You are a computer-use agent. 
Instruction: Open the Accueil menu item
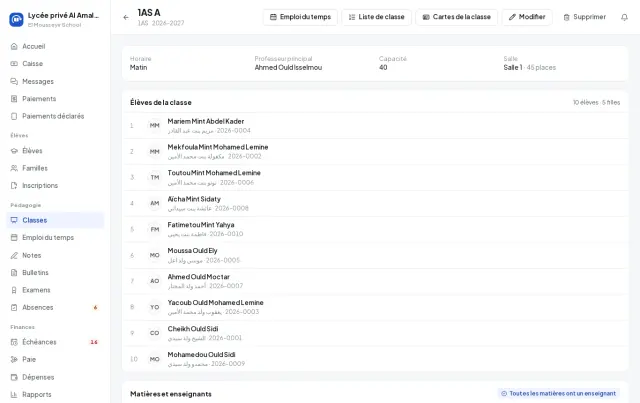pos(55,46)
